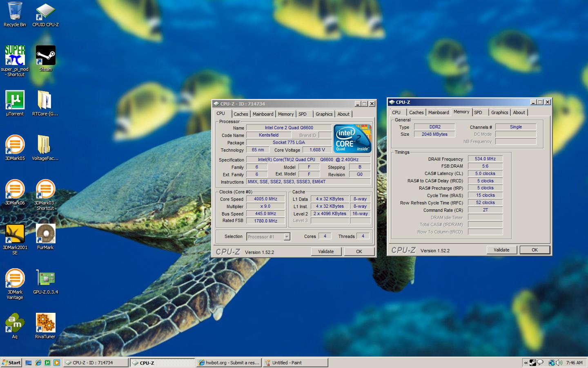
Task: Open About tab in CPU-Z ID 714734 window
Action: coord(343,114)
